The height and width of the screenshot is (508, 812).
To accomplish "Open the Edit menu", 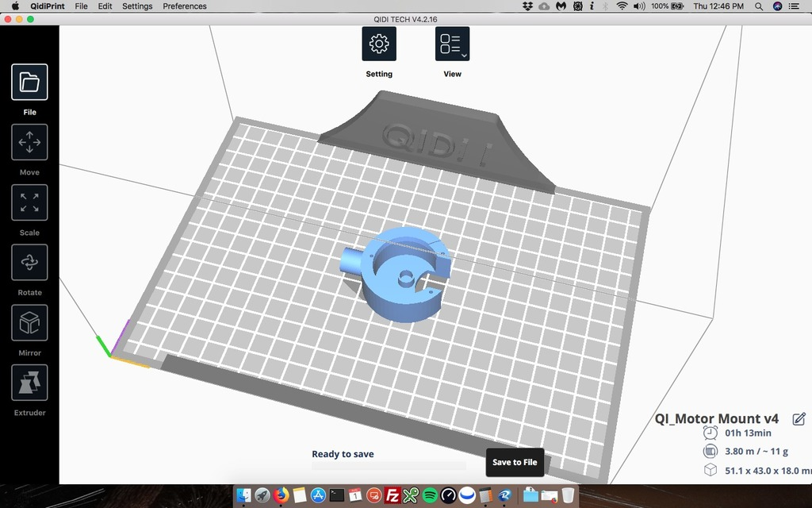I will [105, 6].
